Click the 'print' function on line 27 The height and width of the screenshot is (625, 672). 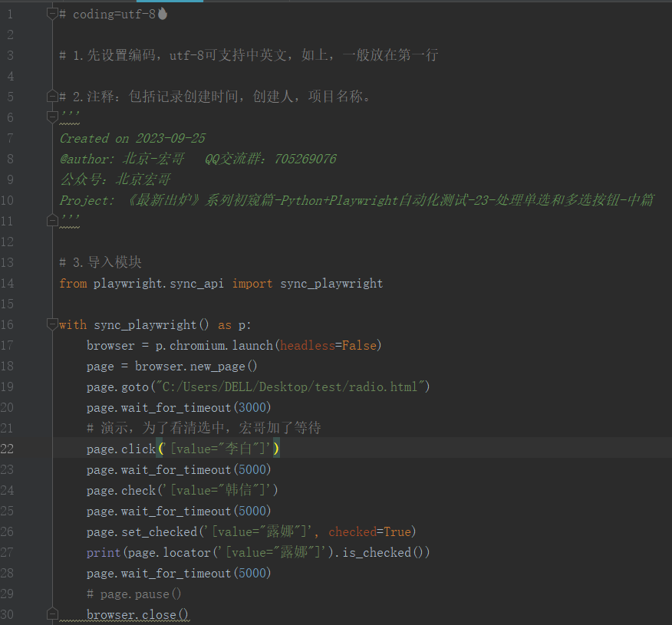pyautogui.click(x=104, y=552)
